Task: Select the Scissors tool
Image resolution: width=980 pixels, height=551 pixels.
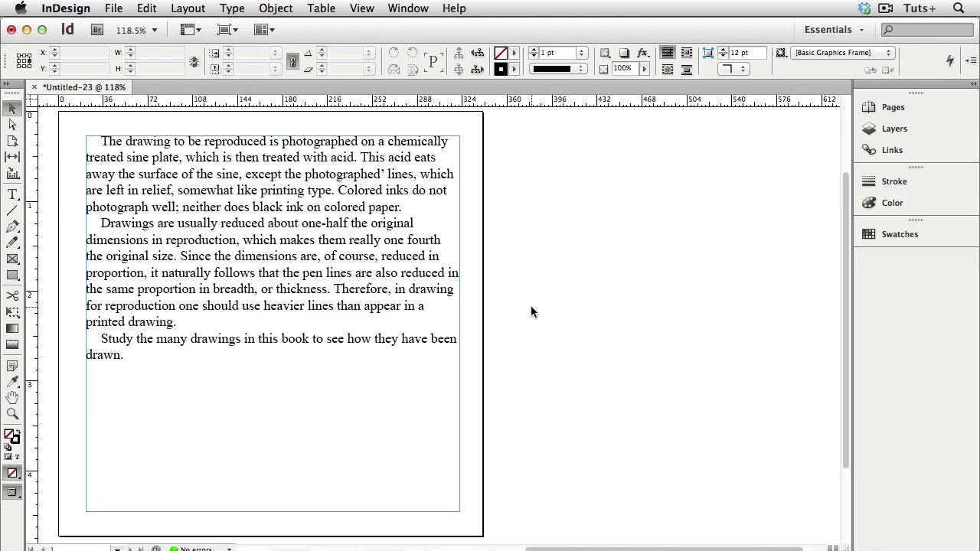Action: [12, 295]
